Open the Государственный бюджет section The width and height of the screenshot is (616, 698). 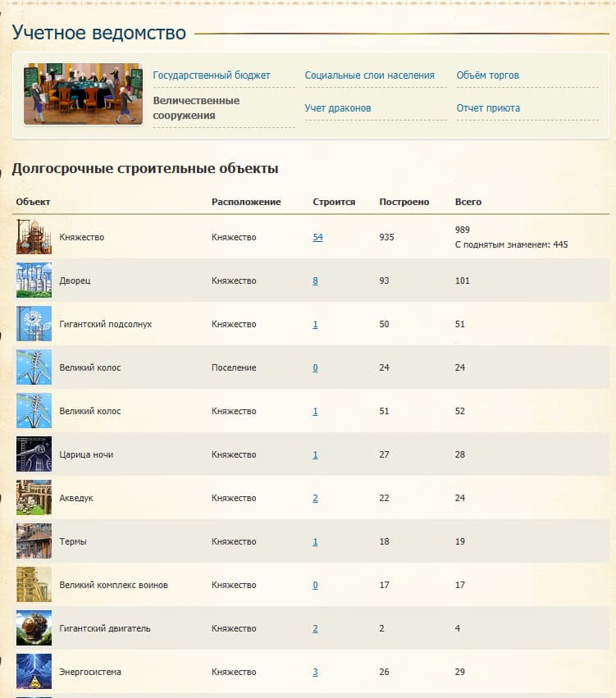pyautogui.click(x=212, y=75)
